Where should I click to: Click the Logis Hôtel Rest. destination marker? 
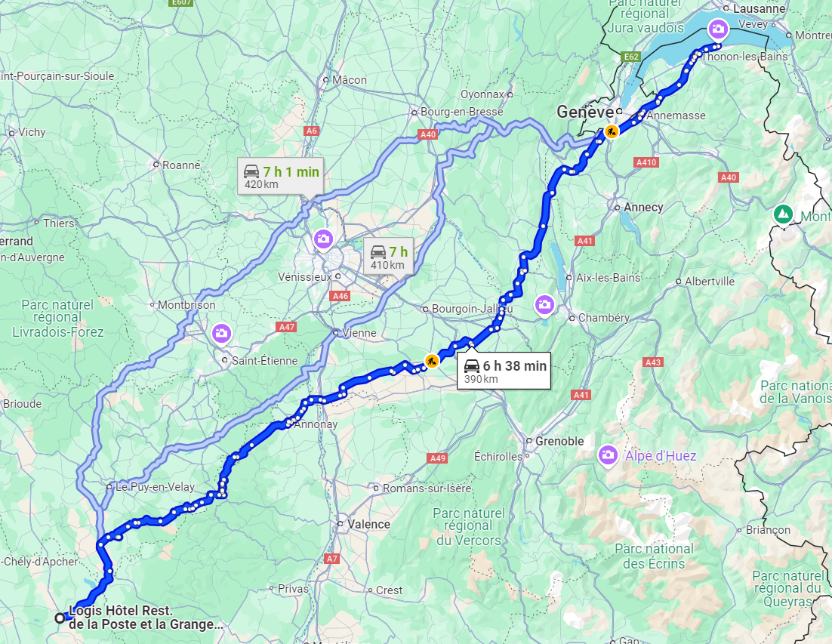60,618
